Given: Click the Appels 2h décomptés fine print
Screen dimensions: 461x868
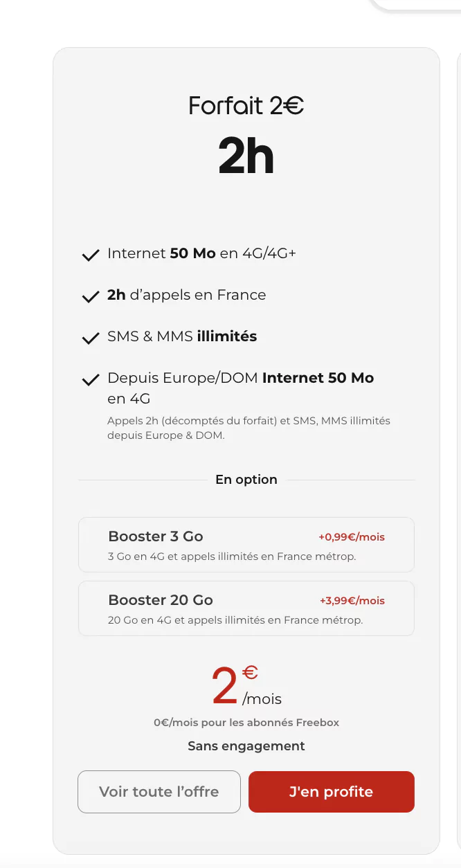Looking at the screenshot, I should (248, 428).
